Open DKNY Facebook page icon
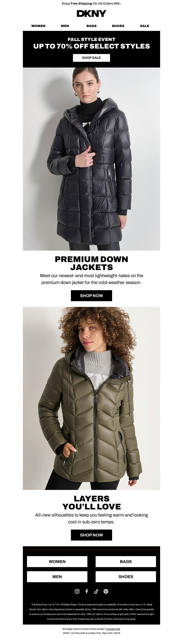183x644 pixels. (x=87, y=591)
